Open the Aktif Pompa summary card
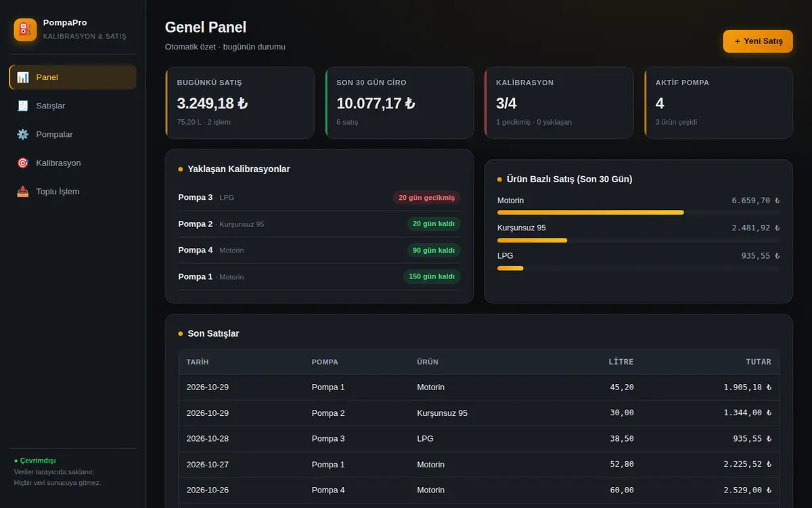The width and height of the screenshot is (812, 508). (718, 103)
